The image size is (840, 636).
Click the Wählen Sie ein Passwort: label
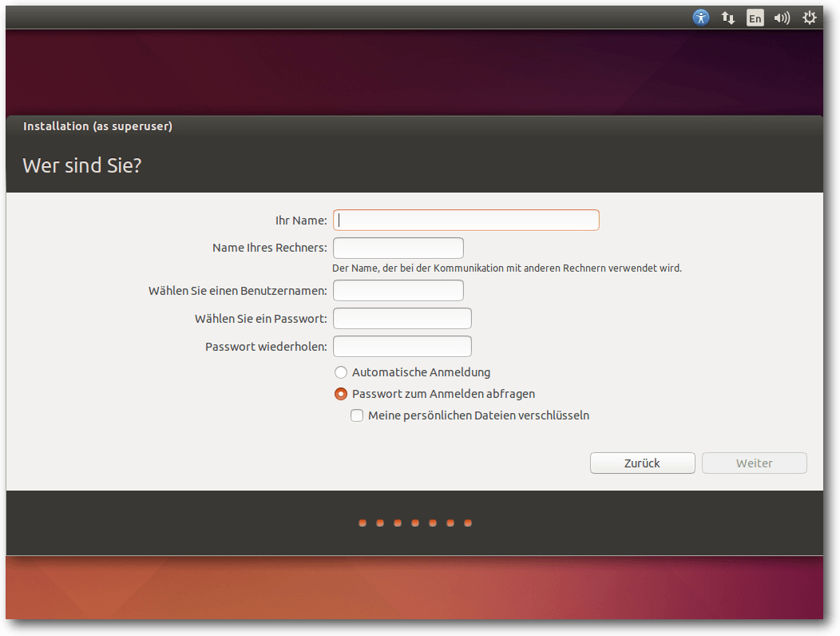[x=261, y=319]
